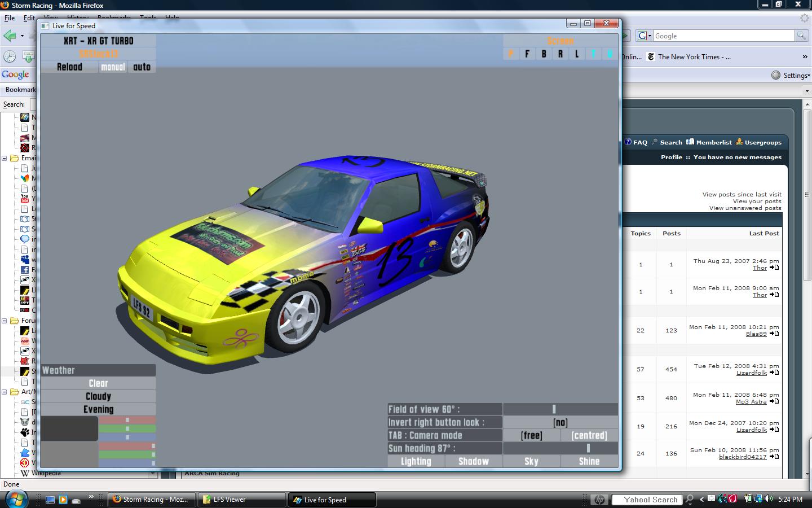Open the blackbird04217 user link
The width and height of the screenshot is (812, 508).
[743, 457]
